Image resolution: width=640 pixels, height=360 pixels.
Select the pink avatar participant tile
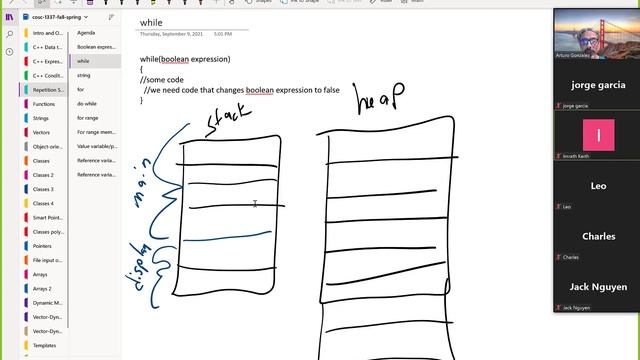tap(597, 135)
